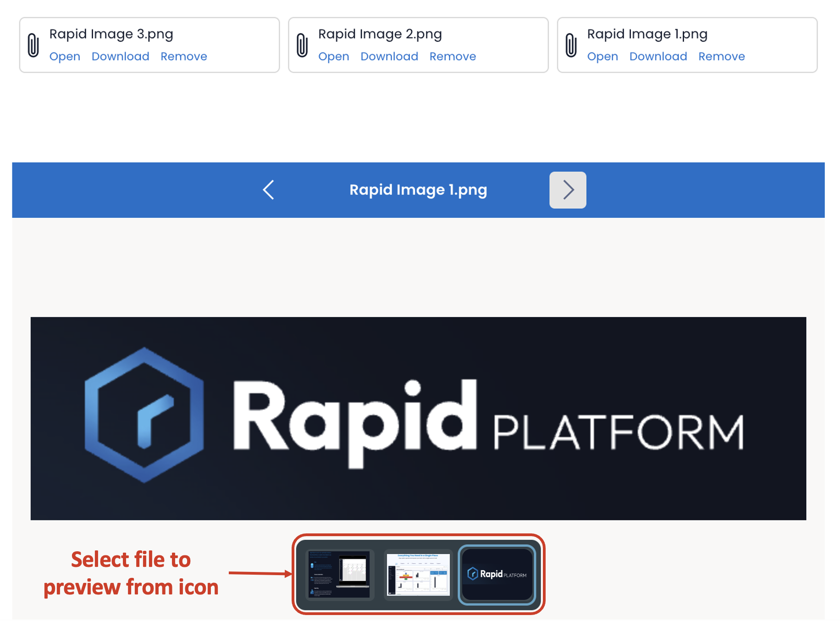Click the Rapid Image 1.png preview title
This screenshot has height=621, width=840.
pyautogui.click(x=418, y=189)
